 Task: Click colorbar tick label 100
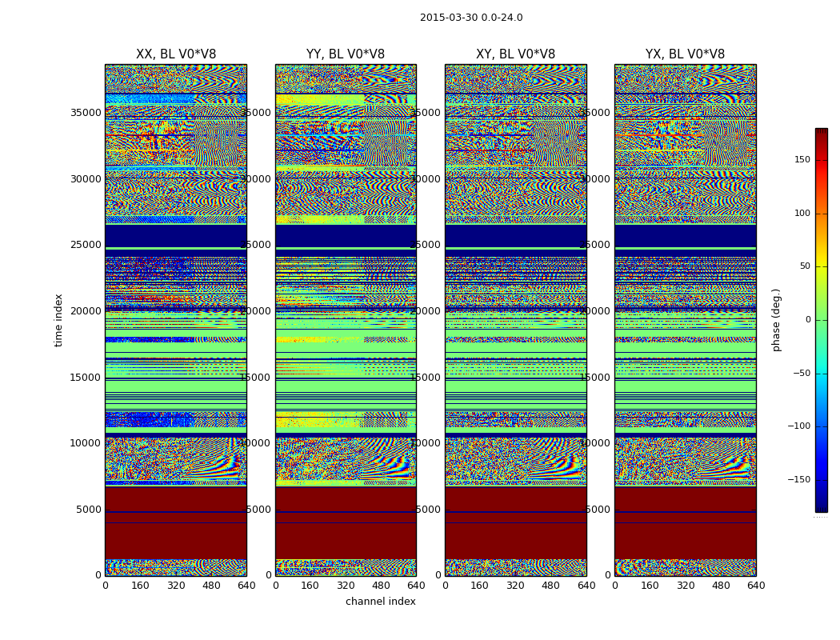(x=802, y=213)
